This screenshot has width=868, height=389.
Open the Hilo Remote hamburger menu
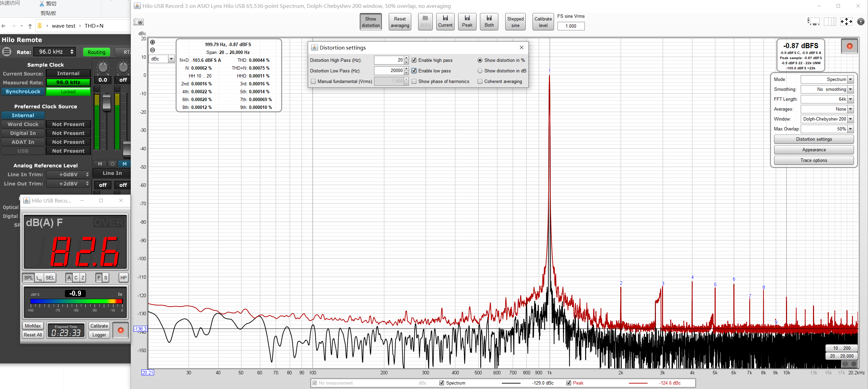(6, 52)
